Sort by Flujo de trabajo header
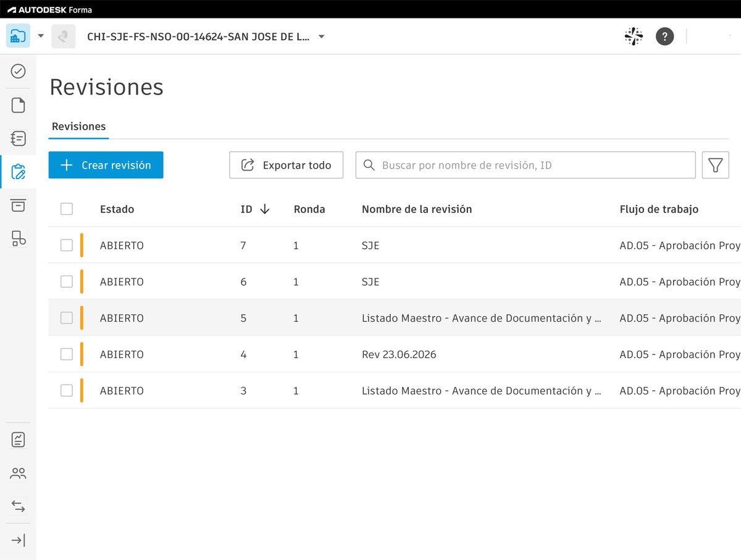 point(659,209)
